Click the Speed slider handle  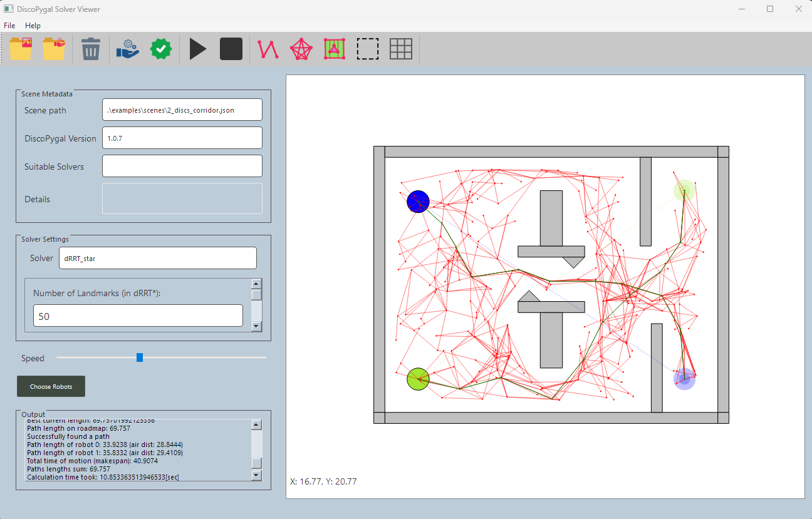140,357
